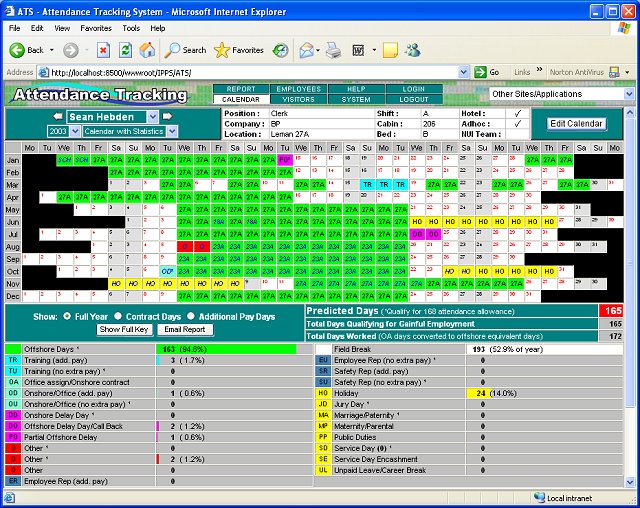
Task: Open Favorites star icon
Action: click(x=222, y=50)
